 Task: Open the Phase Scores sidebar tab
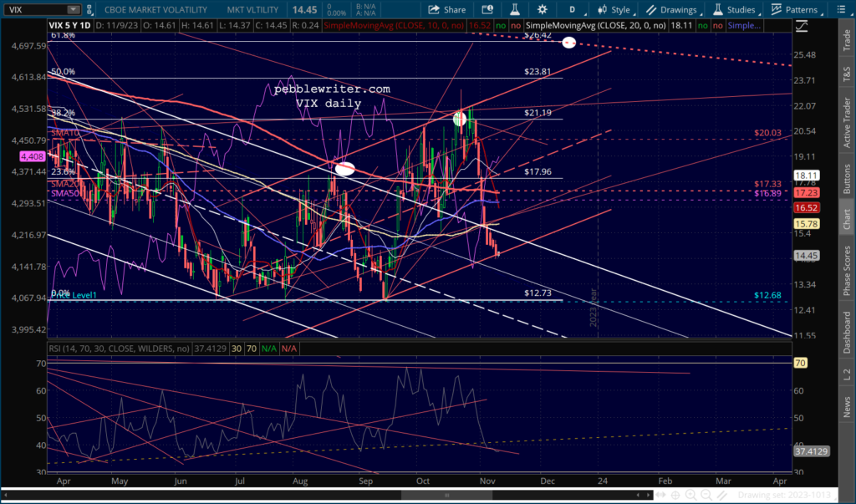pos(847,272)
